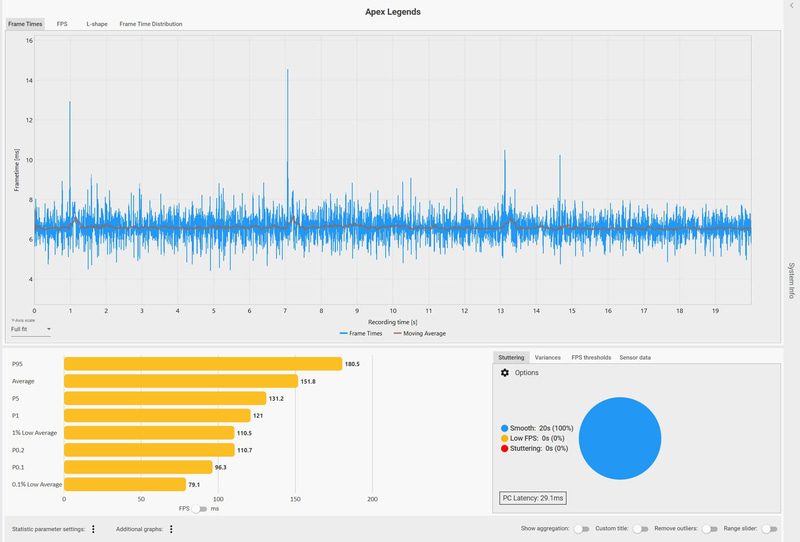800x542 pixels.
Task: Switch to the Frame Times tab
Action: point(25,24)
